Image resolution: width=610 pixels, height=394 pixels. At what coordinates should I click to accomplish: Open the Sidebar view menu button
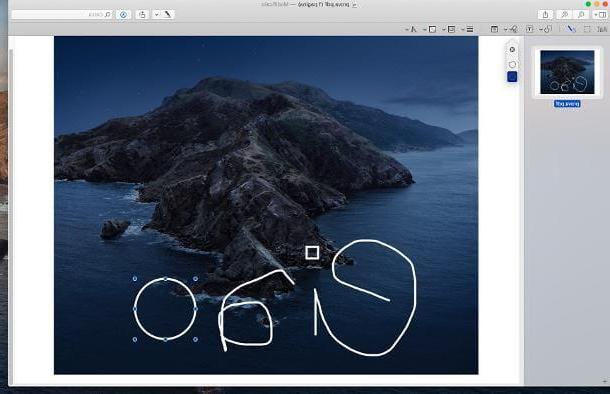pos(600,14)
